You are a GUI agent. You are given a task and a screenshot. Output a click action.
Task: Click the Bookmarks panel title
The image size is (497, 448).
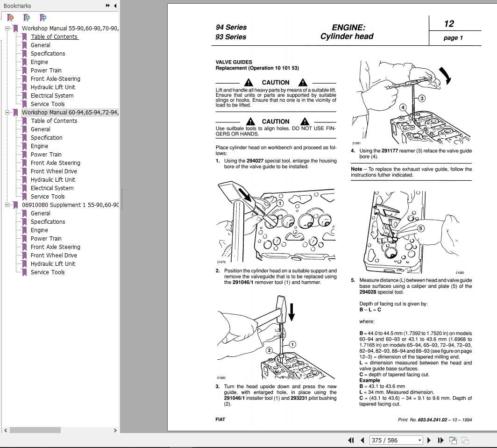(17, 6)
